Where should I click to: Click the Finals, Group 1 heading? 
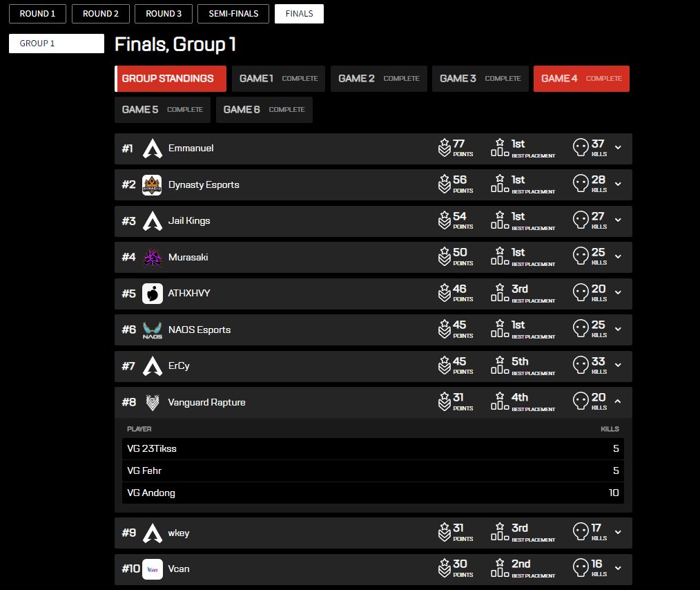coord(175,45)
